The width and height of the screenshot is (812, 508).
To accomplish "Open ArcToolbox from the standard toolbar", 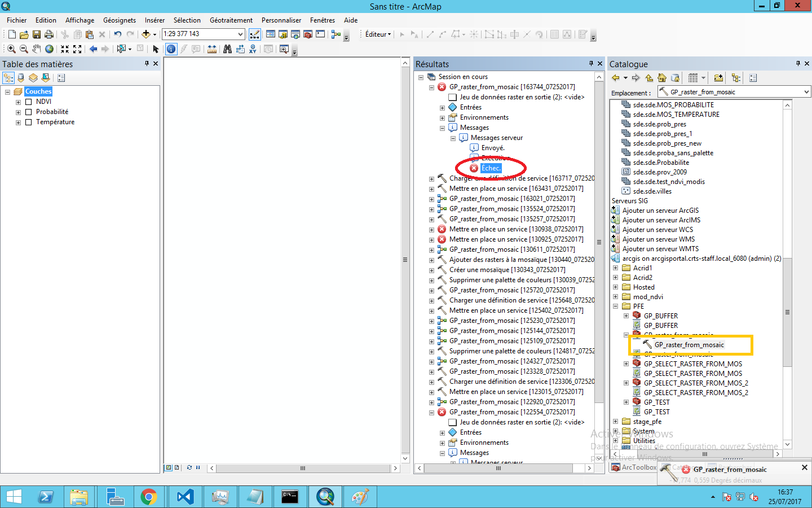I will click(308, 34).
